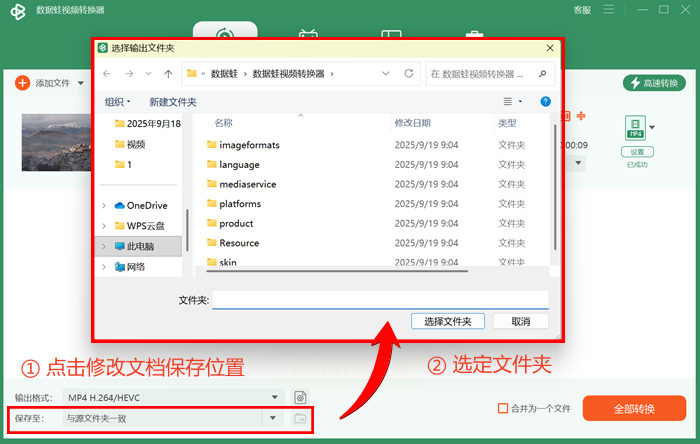Viewport: 700px width, 444px height.
Task: Click the search magnifier icon in dialog
Action: [x=542, y=74]
